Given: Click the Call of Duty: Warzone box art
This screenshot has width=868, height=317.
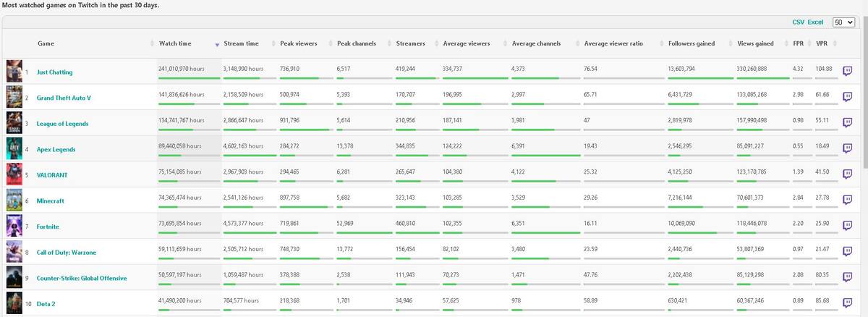Looking at the screenshot, I should (x=14, y=251).
